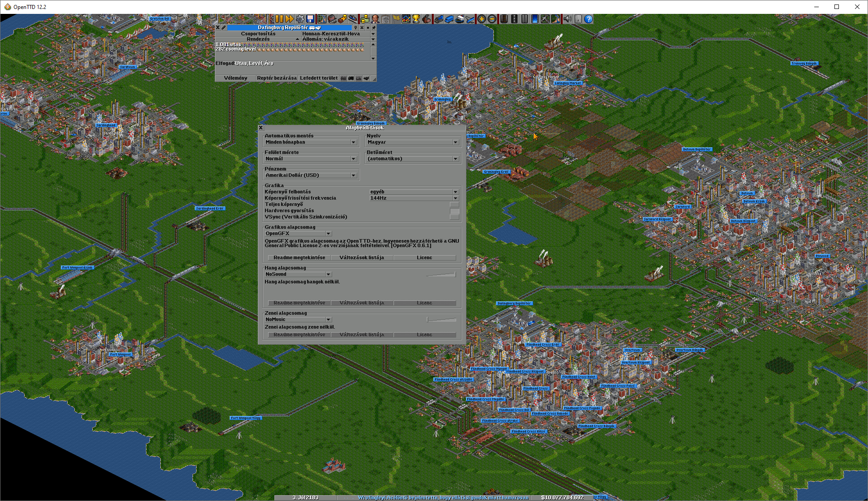Click the OpenGFX Licenc button
Image resolution: width=868 pixels, height=501 pixels.
pyautogui.click(x=424, y=257)
